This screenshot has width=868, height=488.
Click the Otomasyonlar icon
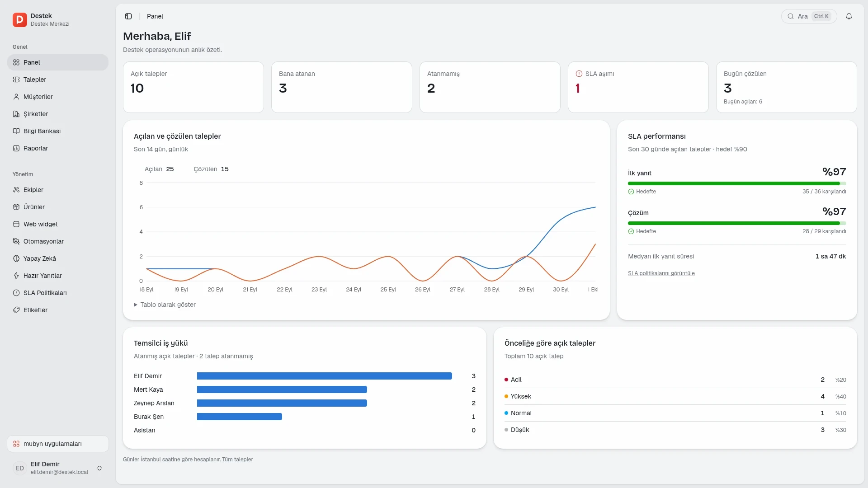click(x=16, y=241)
